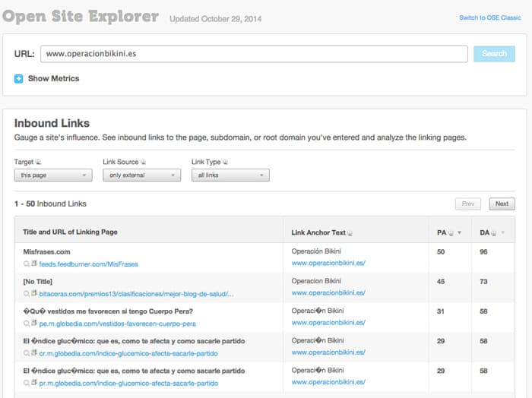Image resolution: width=532 pixels, height=398 pixels.
Task: Open the Target 'this page' dropdown
Action: click(x=53, y=175)
